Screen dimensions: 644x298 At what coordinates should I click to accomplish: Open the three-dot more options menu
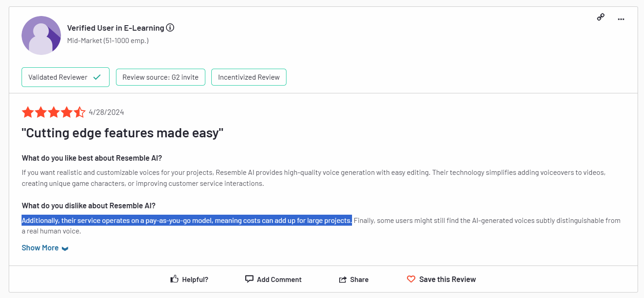tap(621, 19)
